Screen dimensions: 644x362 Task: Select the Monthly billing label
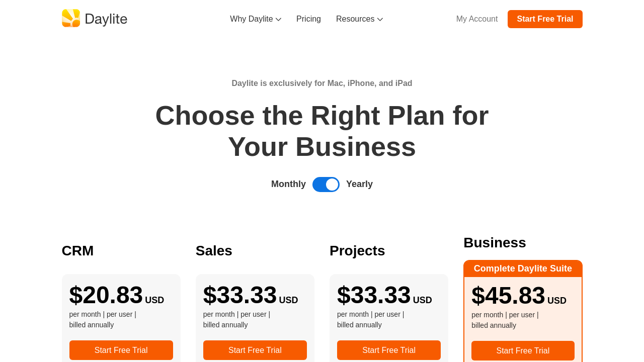click(x=288, y=184)
